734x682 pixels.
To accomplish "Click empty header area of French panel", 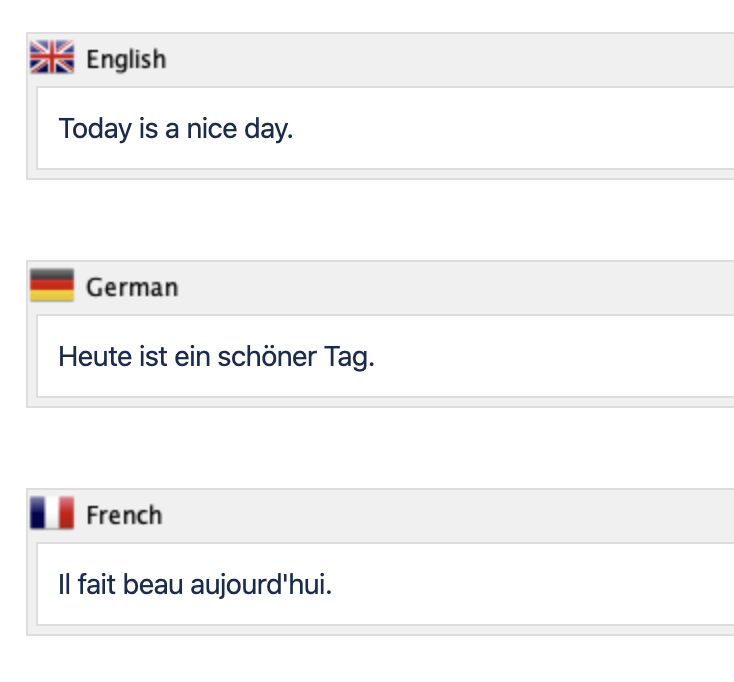I will click(x=450, y=515).
